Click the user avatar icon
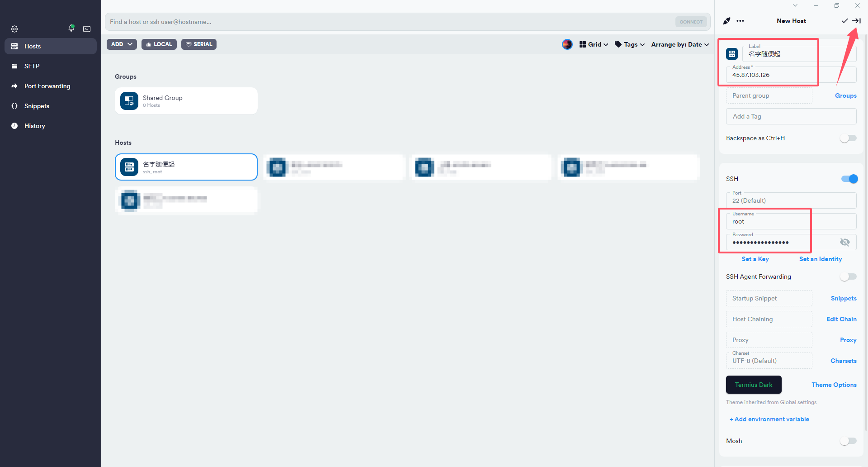Image resolution: width=868 pixels, height=467 pixels. click(x=567, y=44)
